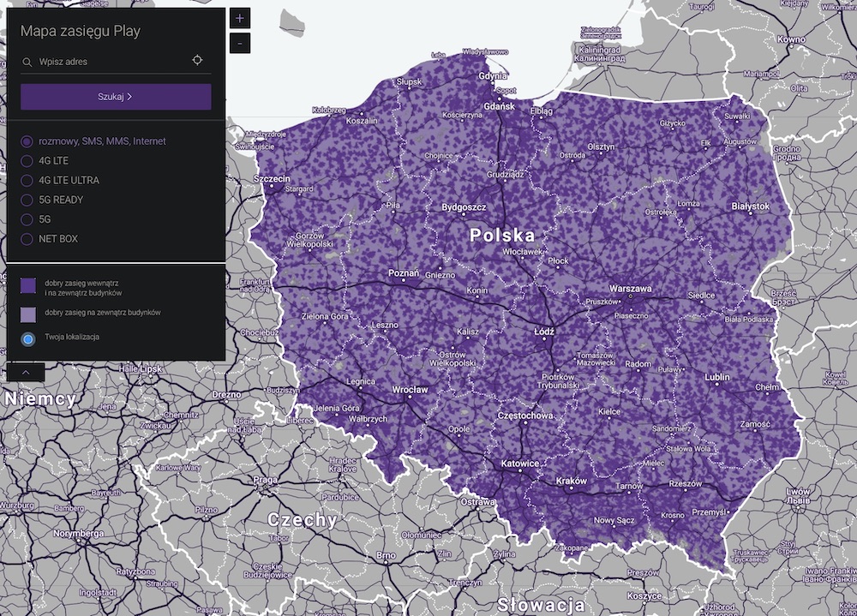Click the Szczecin label on the map

272,179
